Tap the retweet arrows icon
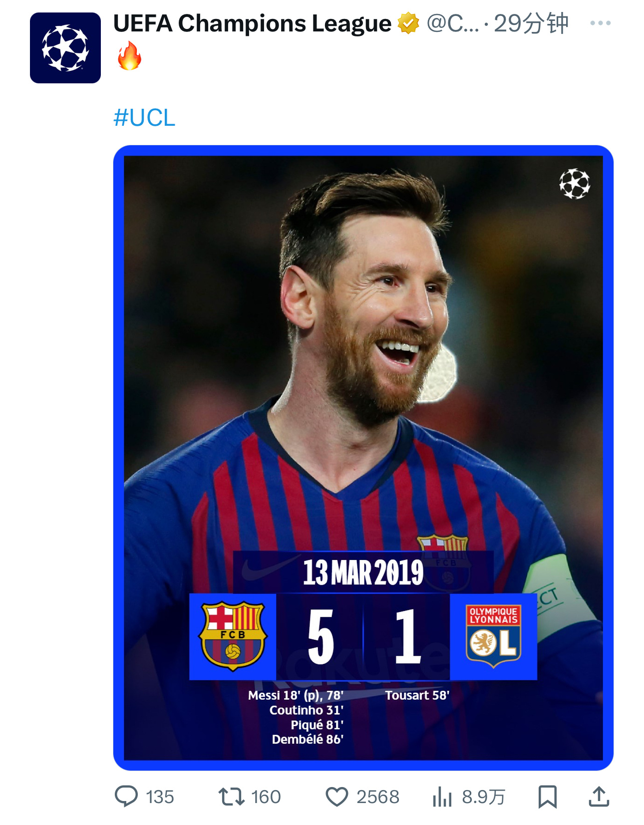This screenshot has height=825, width=644. pos(231,797)
